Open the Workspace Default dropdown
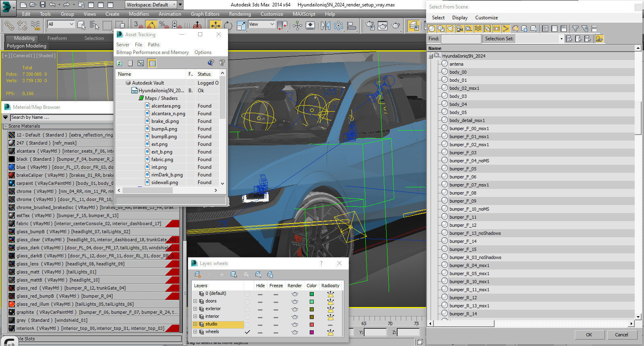The width and height of the screenshot is (644, 346). click(x=151, y=5)
